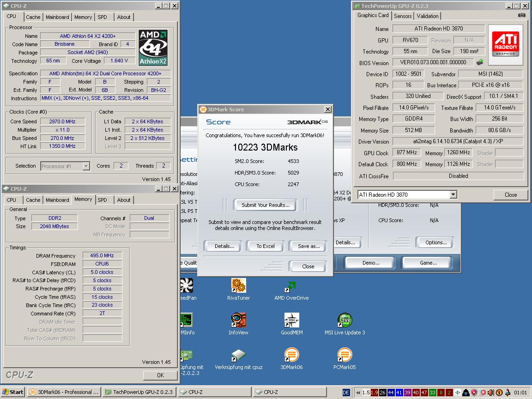Open the Windows Start menu
Screen dimensions: 532x399
pyautogui.click(x=13, y=392)
